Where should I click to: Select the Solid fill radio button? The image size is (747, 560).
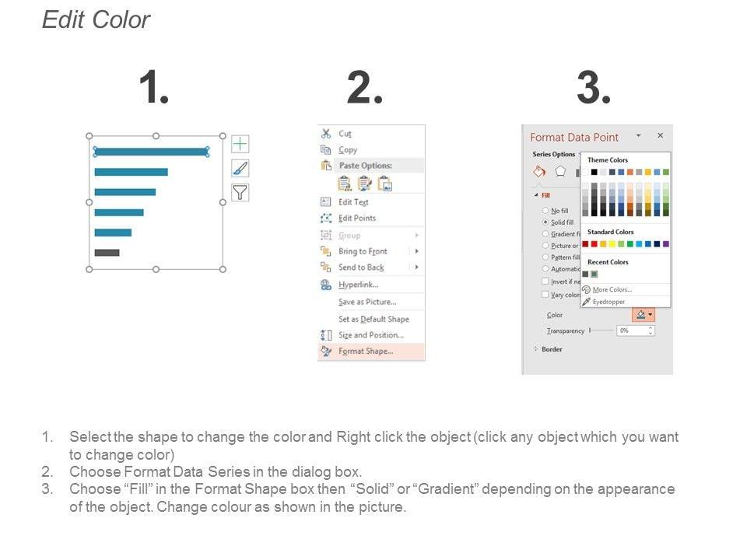(x=545, y=222)
